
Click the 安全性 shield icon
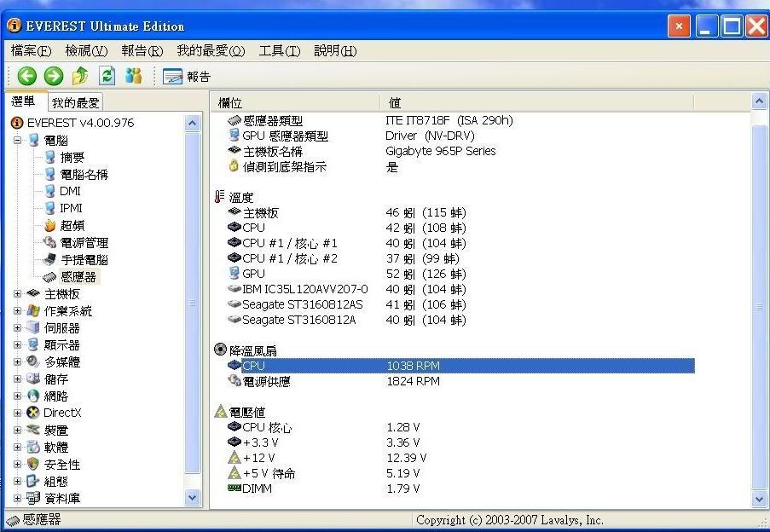click(33, 464)
